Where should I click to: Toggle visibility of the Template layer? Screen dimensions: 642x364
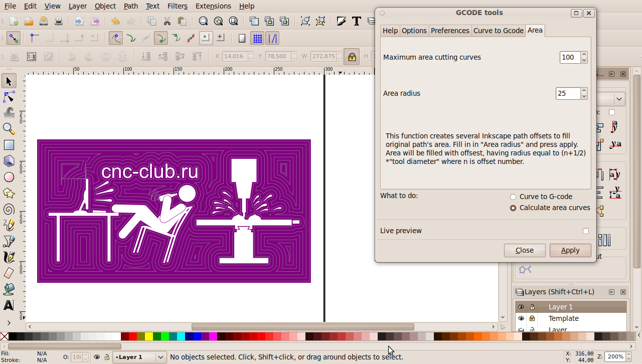[x=521, y=318]
